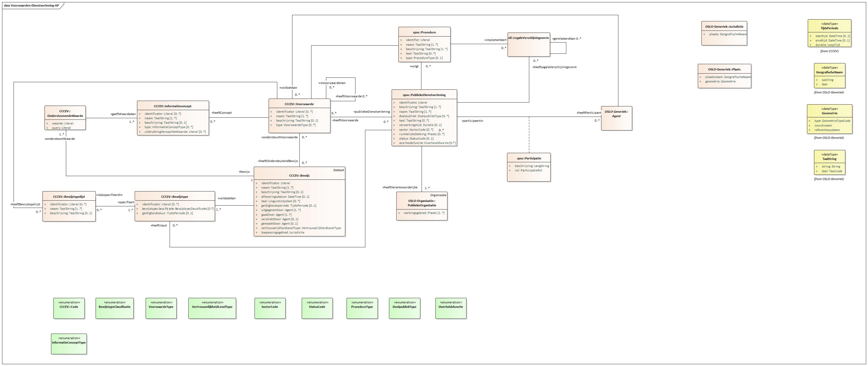Click the eli::LegaleVerschijningsvorm class box
The image size is (868, 366).
pyautogui.click(x=528, y=45)
